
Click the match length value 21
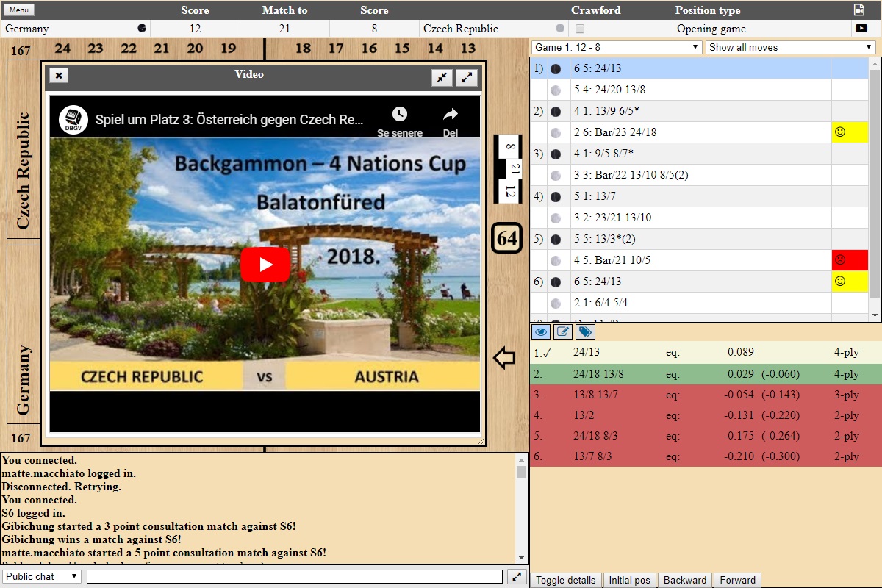[x=284, y=29]
